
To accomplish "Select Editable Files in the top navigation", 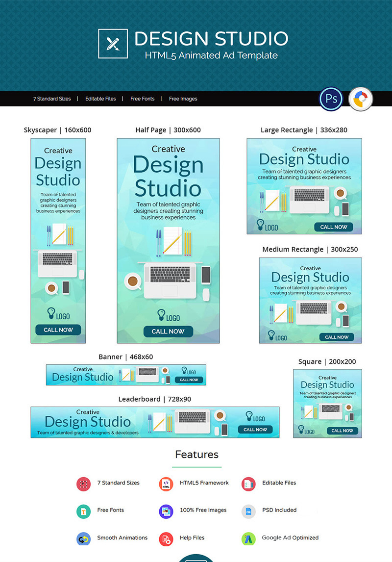I will click(100, 99).
